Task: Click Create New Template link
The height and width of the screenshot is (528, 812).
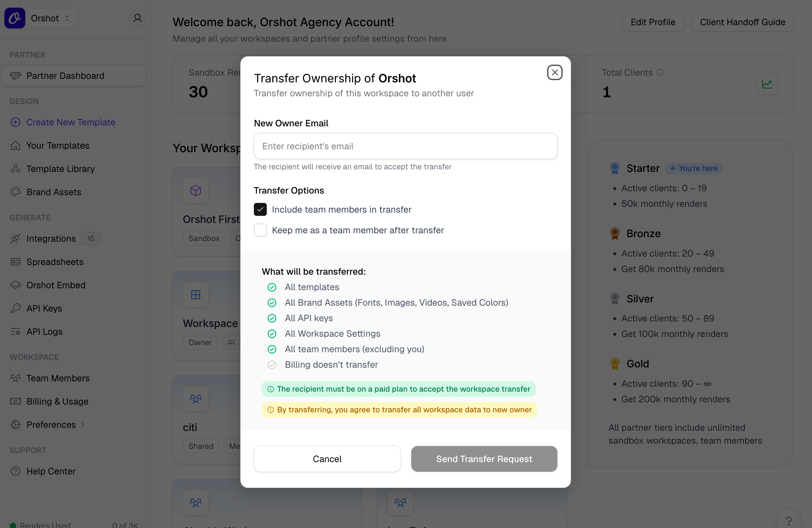Action: point(71,122)
